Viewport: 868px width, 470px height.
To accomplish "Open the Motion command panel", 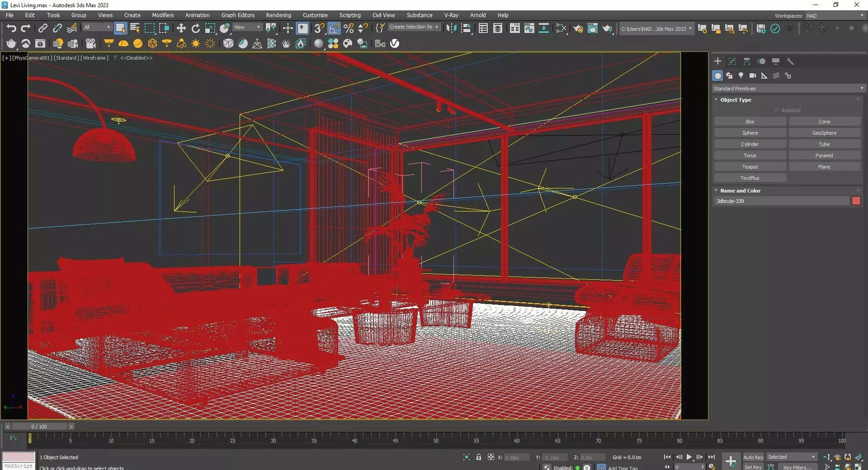I will (x=761, y=61).
